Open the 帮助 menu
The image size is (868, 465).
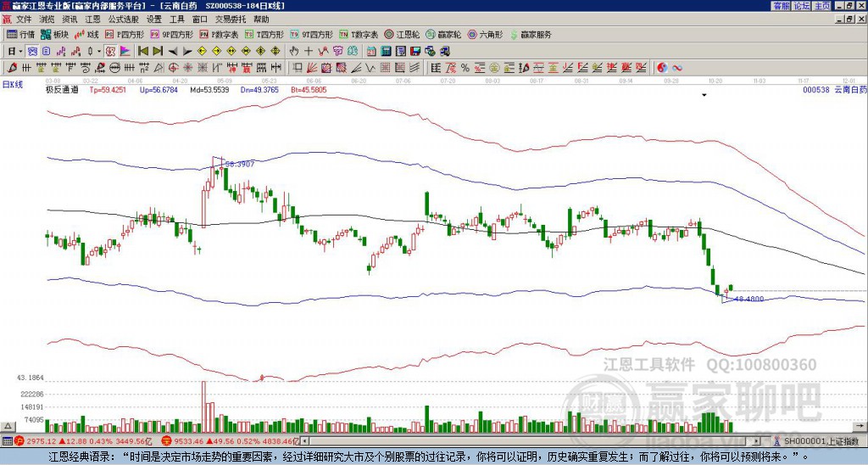click(261, 20)
